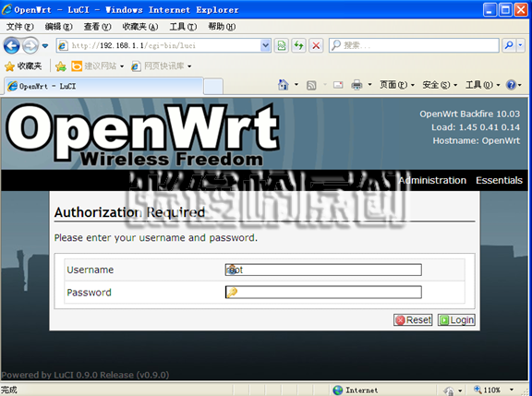Open the 文件(F) menu
Image resolution: width=532 pixels, height=396 pixels.
[19, 27]
